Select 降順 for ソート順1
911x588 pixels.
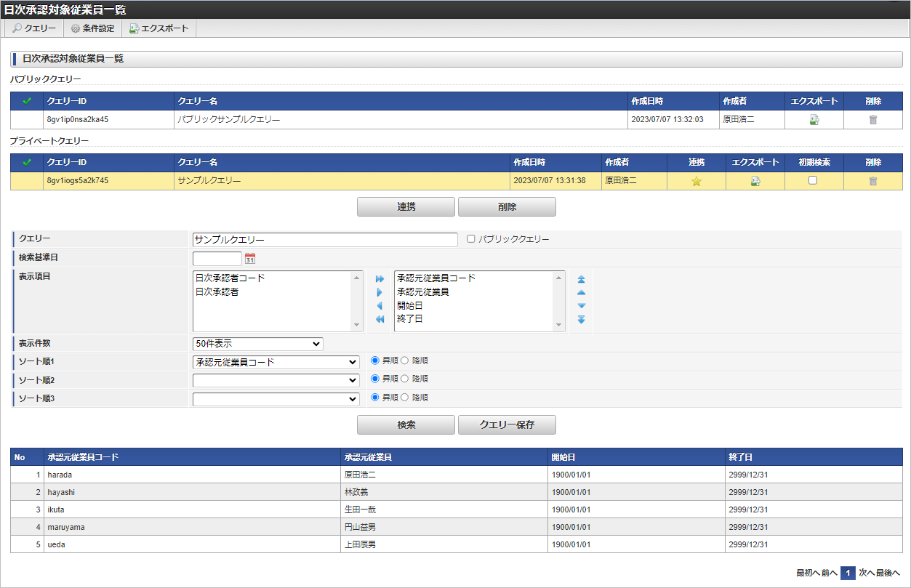(x=405, y=361)
